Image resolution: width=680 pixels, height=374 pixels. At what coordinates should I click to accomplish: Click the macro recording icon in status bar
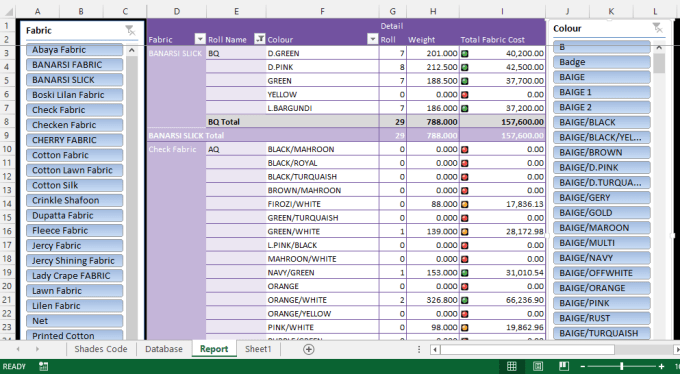[43, 366]
